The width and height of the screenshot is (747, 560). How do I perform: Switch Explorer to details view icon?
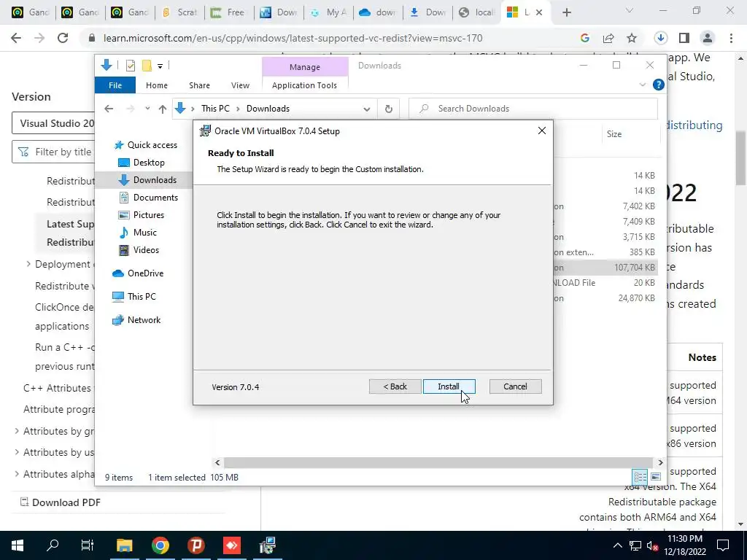click(640, 477)
